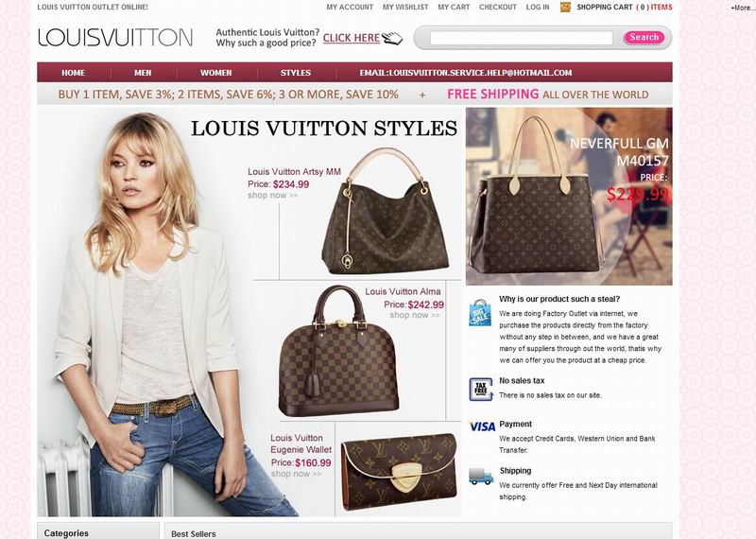Open the MEN navigation menu
This screenshot has height=539, width=756.
pos(143,73)
